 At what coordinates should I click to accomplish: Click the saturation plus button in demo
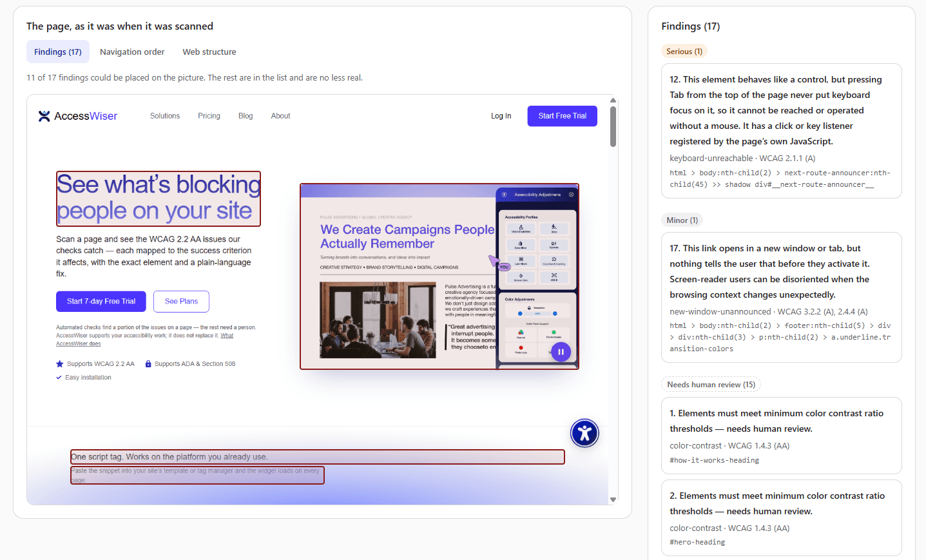(555, 313)
